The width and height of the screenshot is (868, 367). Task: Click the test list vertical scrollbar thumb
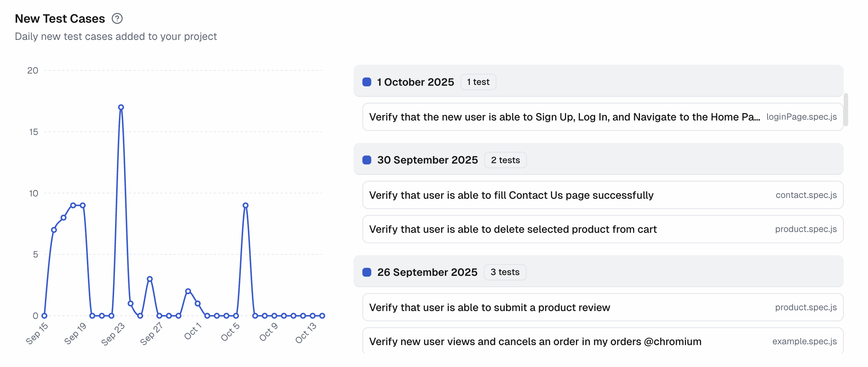coord(846,110)
